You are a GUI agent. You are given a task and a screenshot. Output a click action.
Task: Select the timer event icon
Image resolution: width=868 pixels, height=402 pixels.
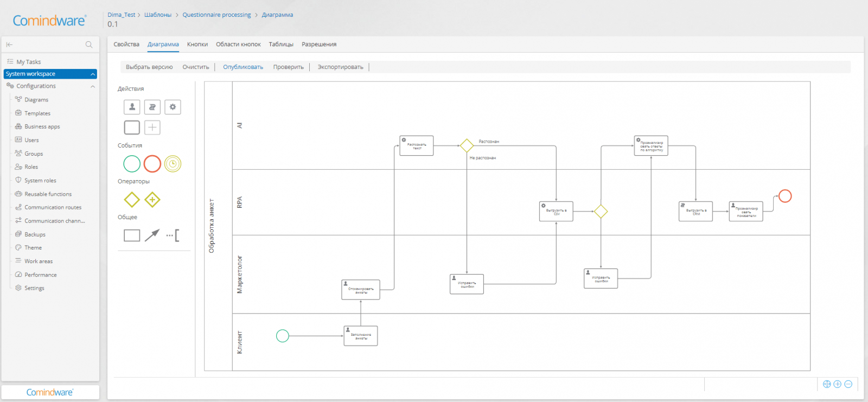[x=173, y=164]
